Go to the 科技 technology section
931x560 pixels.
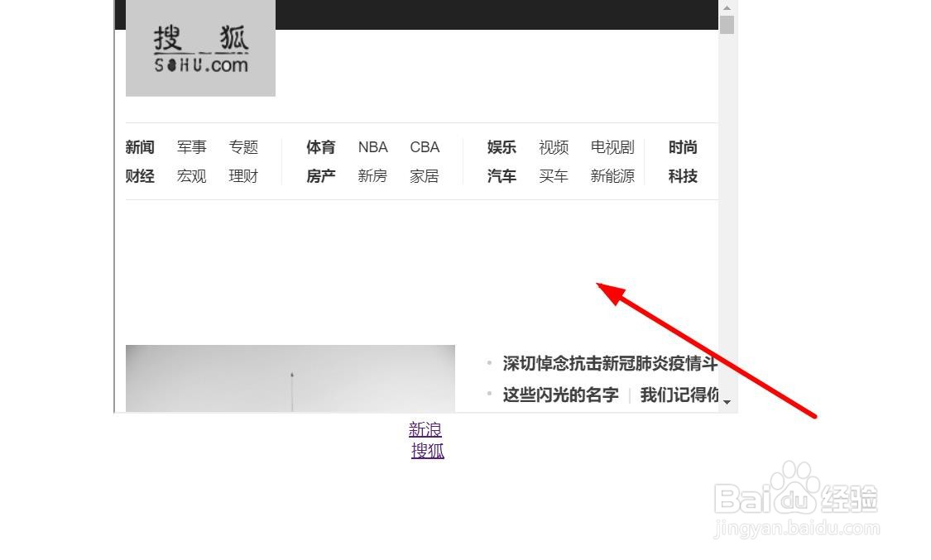tap(683, 176)
